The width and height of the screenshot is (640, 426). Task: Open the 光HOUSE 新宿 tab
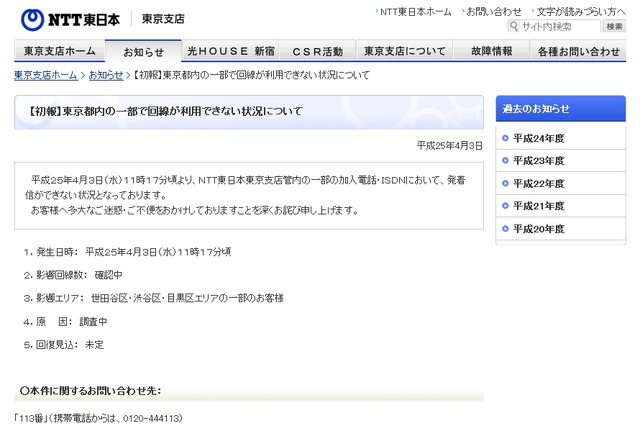(231, 51)
